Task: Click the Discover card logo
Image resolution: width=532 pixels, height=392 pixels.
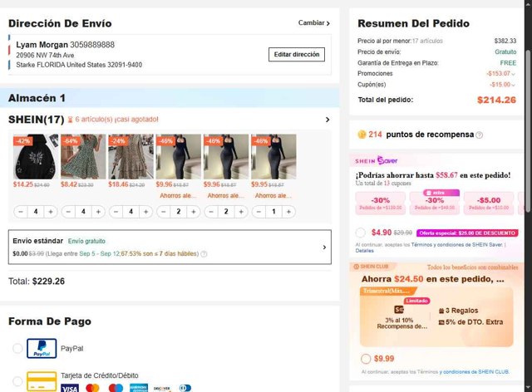Action: pos(162,389)
